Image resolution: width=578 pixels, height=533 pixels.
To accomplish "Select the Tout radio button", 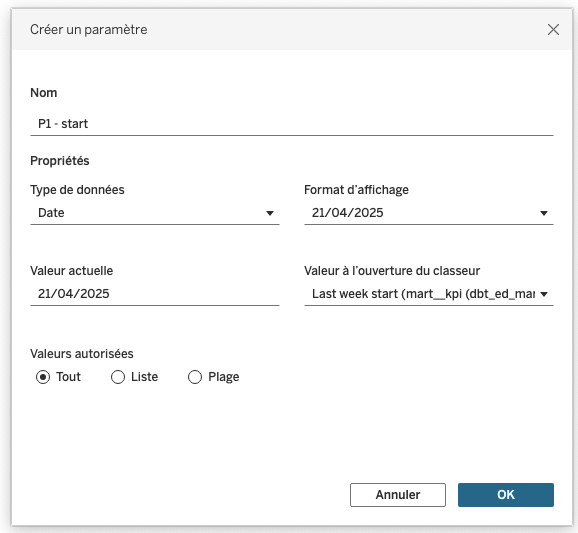I will [43, 377].
